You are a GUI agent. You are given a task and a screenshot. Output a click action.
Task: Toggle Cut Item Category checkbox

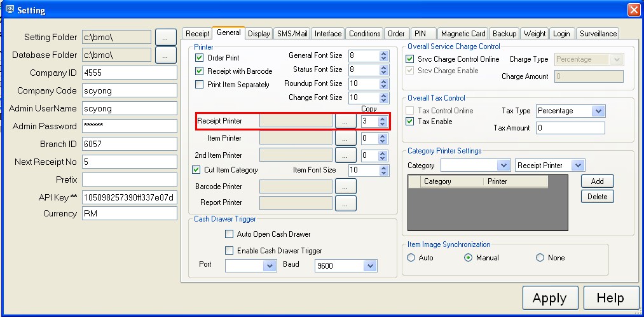(196, 170)
